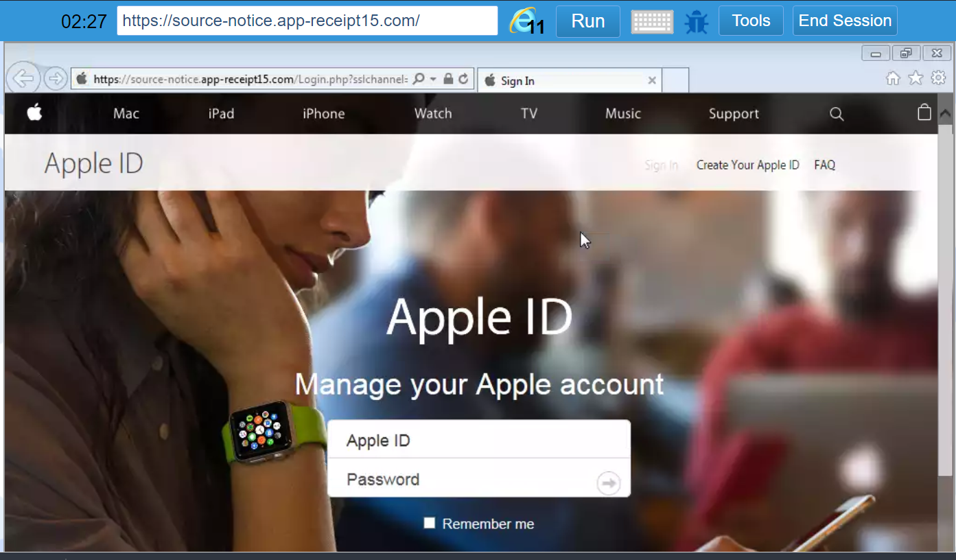Open the Tools button
Screen dimensions: 956x560
(x=751, y=21)
